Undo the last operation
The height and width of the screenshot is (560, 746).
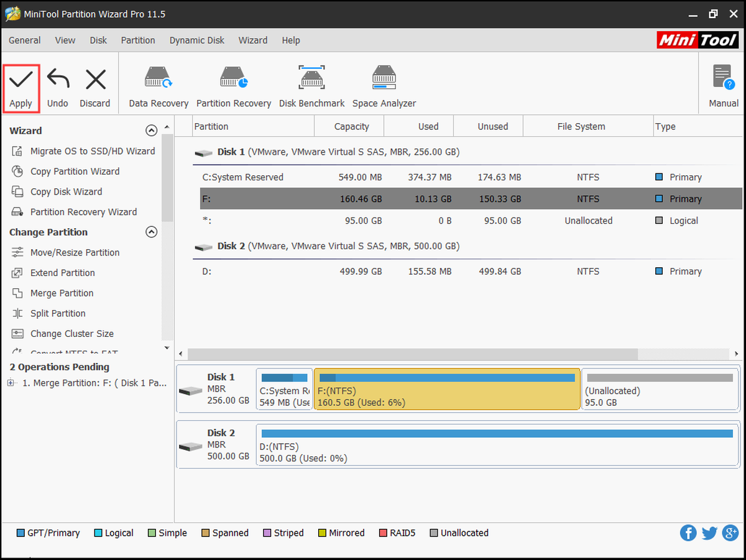pyautogui.click(x=58, y=88)
